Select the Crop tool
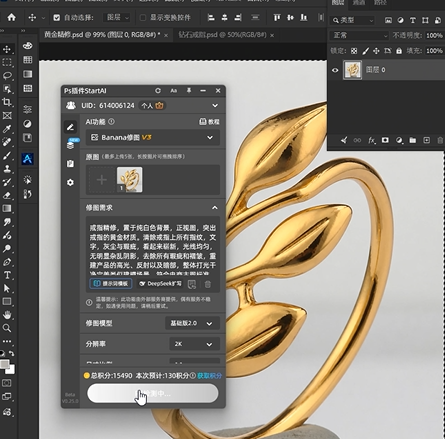 coord(7,102)
